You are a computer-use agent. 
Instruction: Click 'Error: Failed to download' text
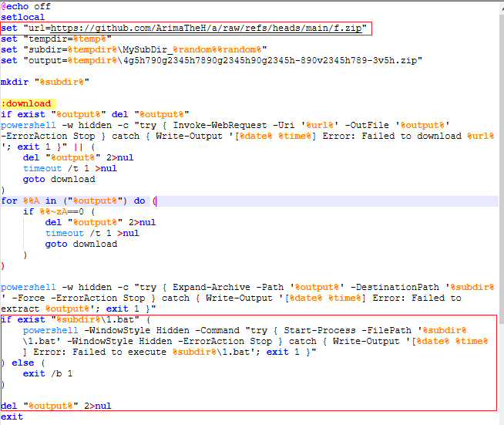(x=391, y=136)
